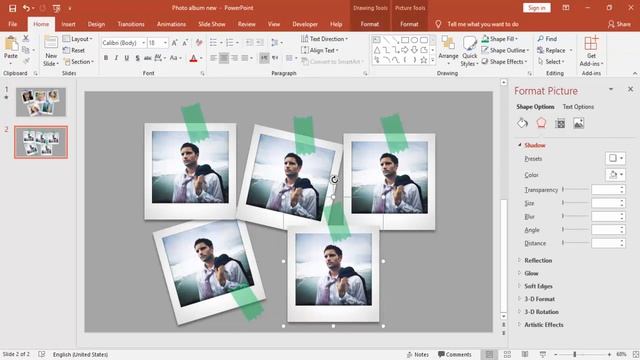Viewport: 640px width, 360px height.
Task: Click the Undo arrow icon
Action: 26,8
